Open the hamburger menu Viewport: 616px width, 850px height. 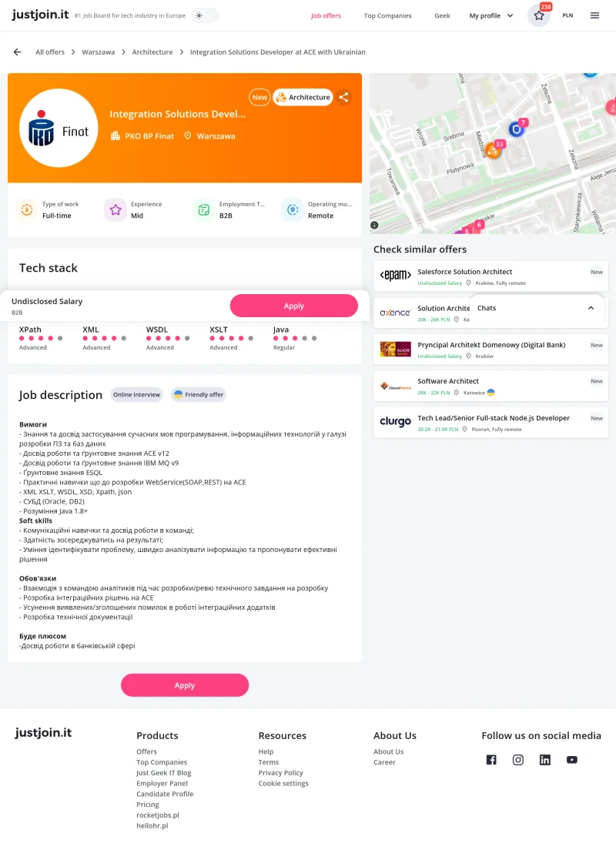tap(595, 15)
